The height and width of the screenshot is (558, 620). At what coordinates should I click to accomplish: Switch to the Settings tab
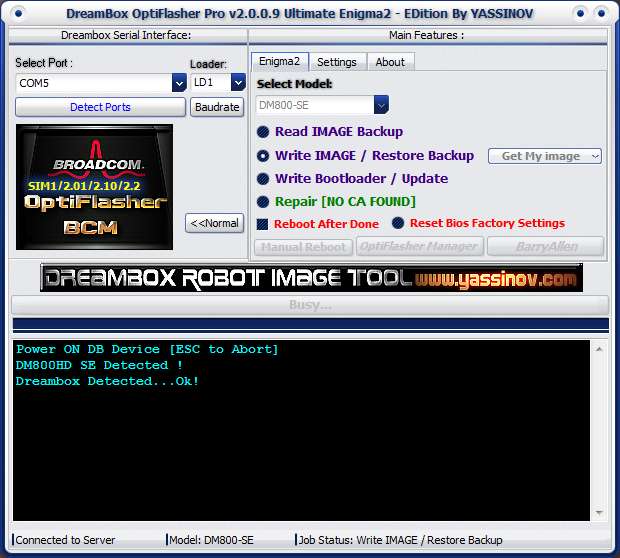click(x=337, y=62)
